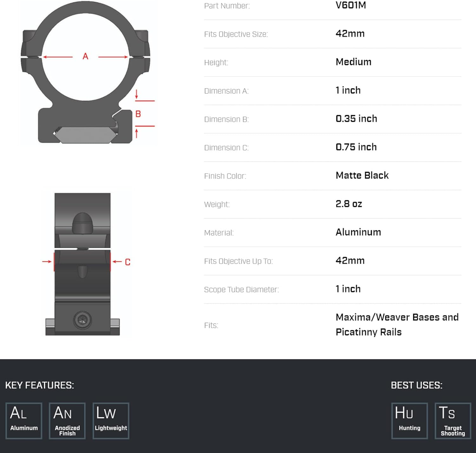Screen dimensions: 476x453
Task: Click the Hunting best-use badge
Action: click(x=409, y=421)
